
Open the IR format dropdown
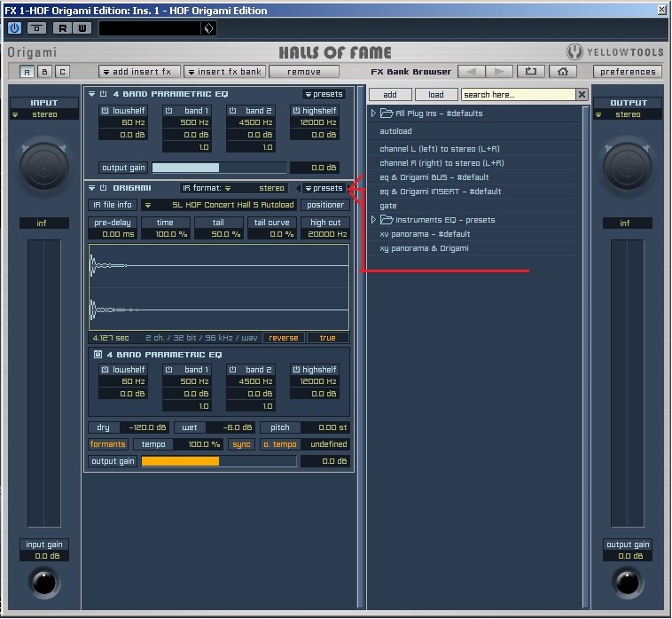(233, 188)
